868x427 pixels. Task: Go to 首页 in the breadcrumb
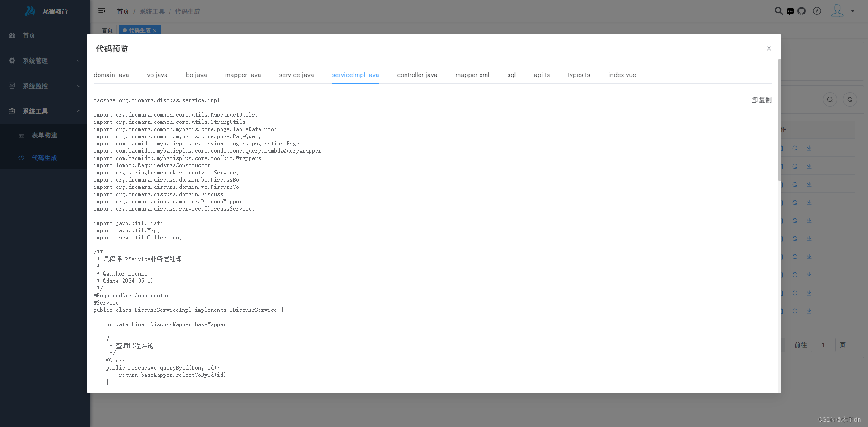[x=123, y=11]
